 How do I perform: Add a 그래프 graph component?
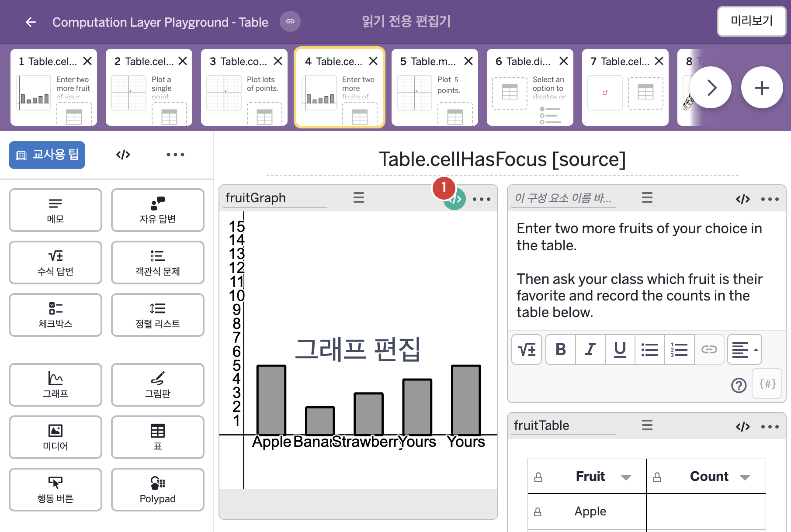pyautogui.click(x=56, y=385)
